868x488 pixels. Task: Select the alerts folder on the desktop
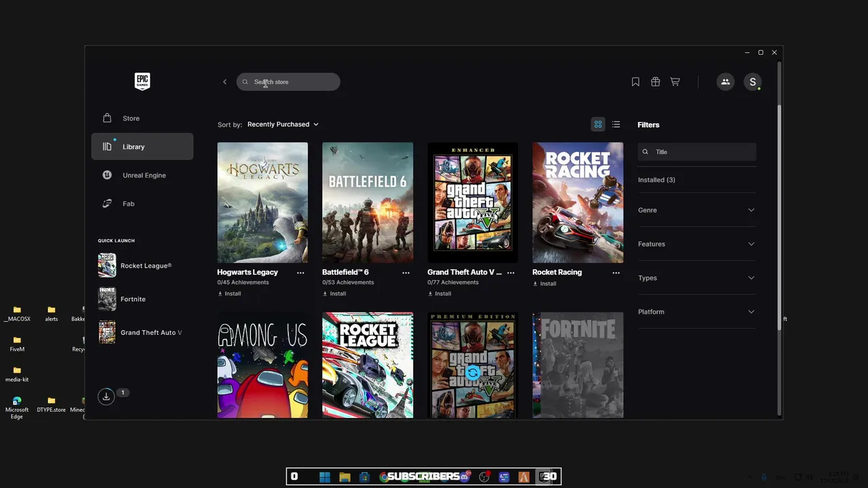(x=52, y=313)
